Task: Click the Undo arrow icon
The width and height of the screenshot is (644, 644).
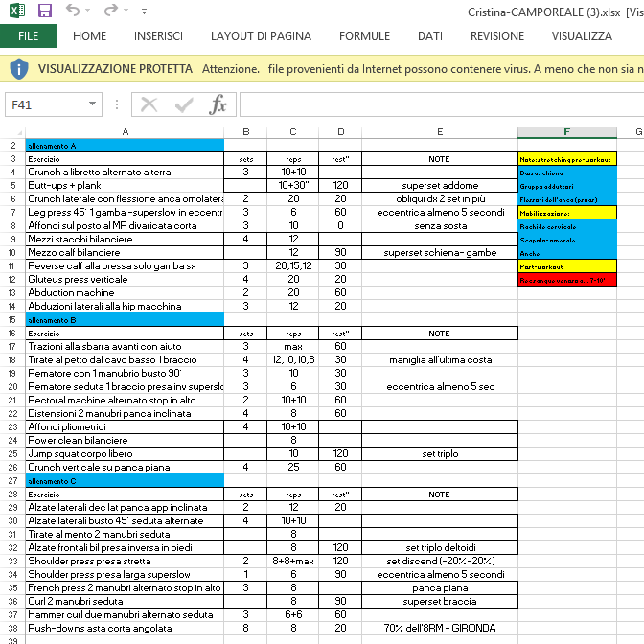Action: (74, 11)
